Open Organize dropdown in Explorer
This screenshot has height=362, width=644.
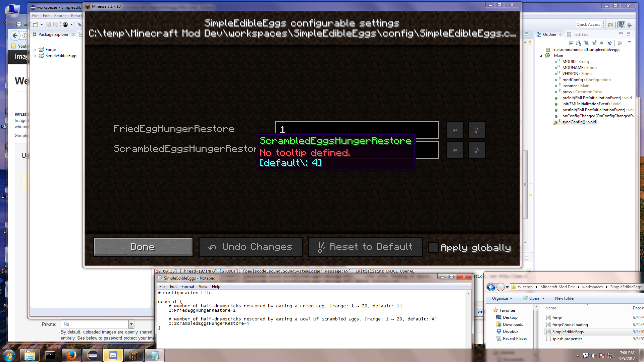tap(502, 298)
